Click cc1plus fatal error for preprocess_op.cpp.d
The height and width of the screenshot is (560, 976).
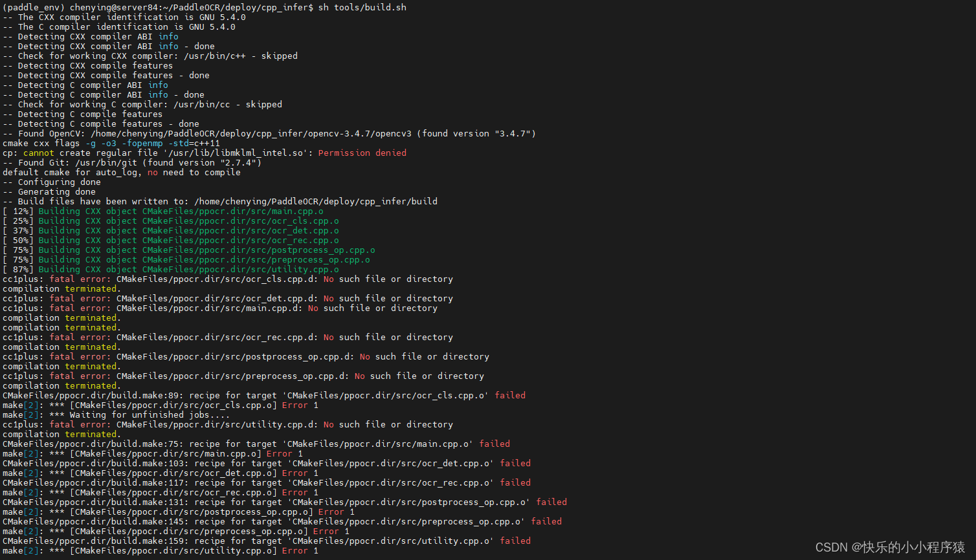(x=243, y=376)
